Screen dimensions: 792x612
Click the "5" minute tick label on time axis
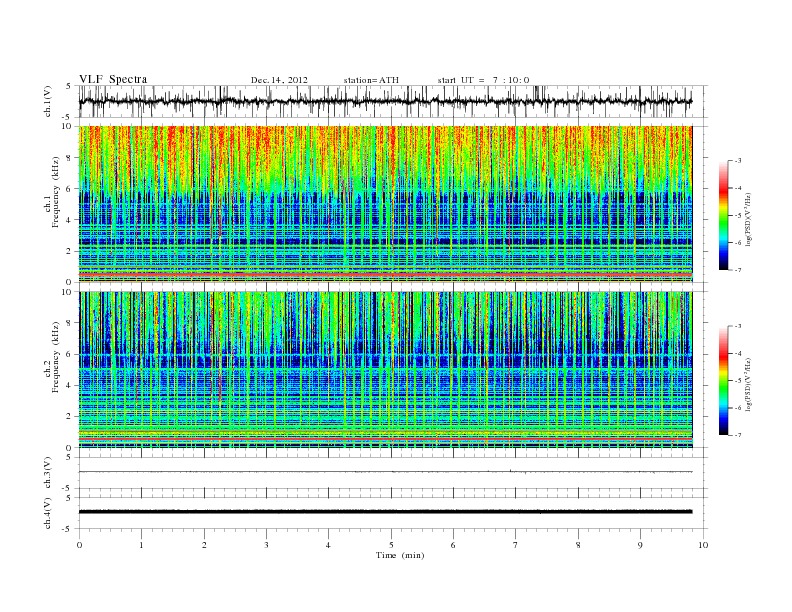click(391, 545)
